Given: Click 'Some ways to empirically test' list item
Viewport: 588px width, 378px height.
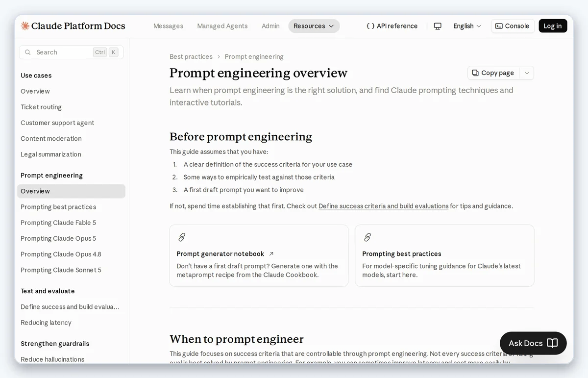Looking at the screenshot, I should [259, 177].
